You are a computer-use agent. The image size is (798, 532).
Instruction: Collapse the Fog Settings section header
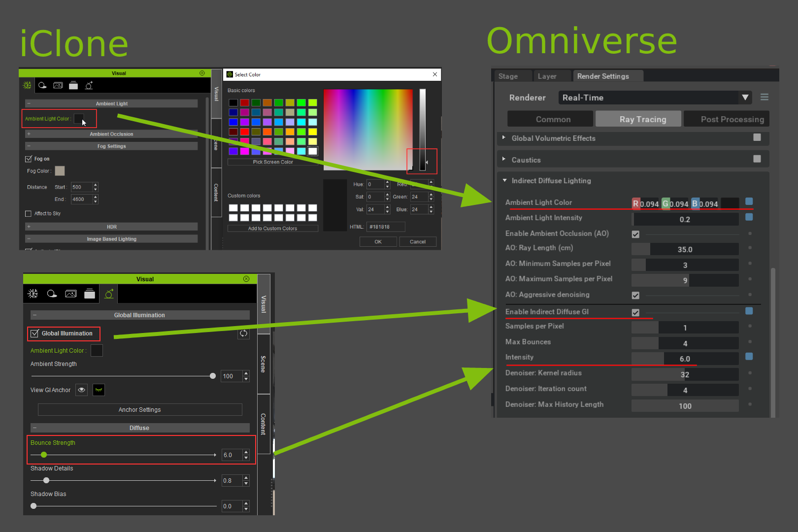[x=111, y=146]
